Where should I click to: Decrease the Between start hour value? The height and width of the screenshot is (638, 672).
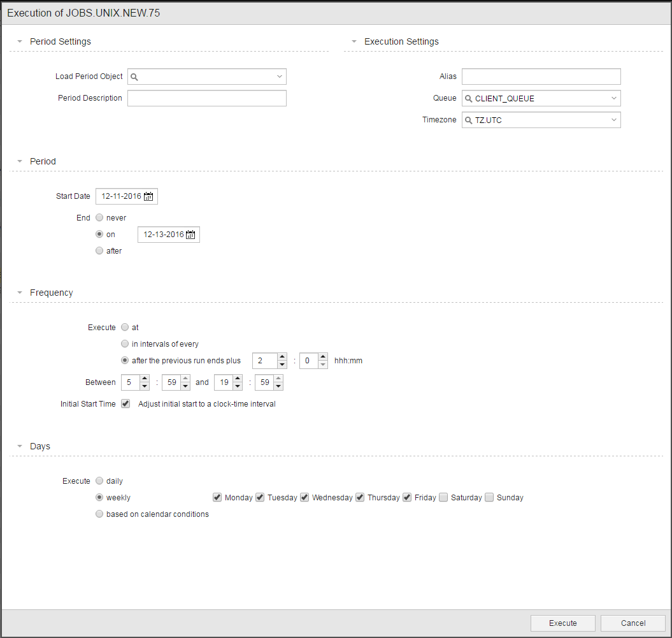pyautogui.click(x=145, y=386)
